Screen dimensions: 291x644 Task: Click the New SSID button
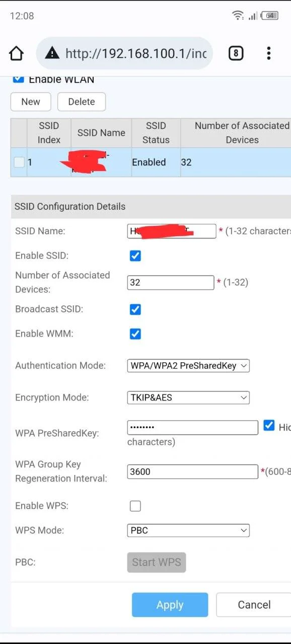[31, 102]
